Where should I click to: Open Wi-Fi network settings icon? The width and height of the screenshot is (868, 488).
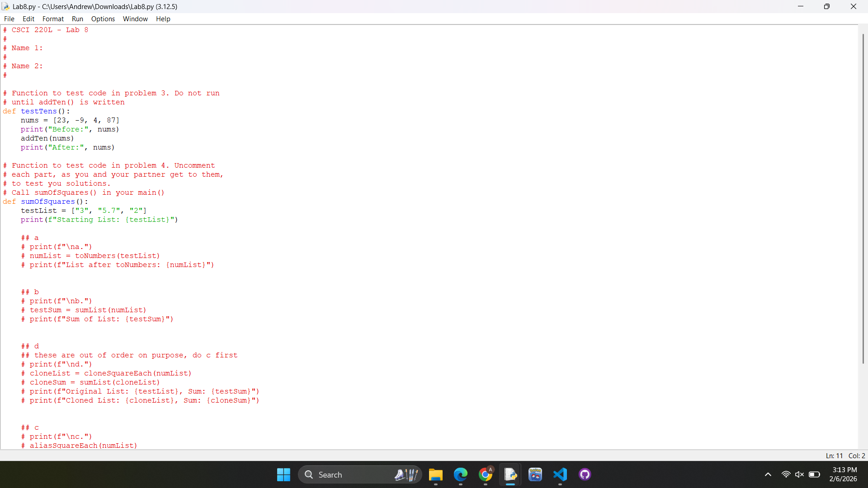(x=786, y=474)
